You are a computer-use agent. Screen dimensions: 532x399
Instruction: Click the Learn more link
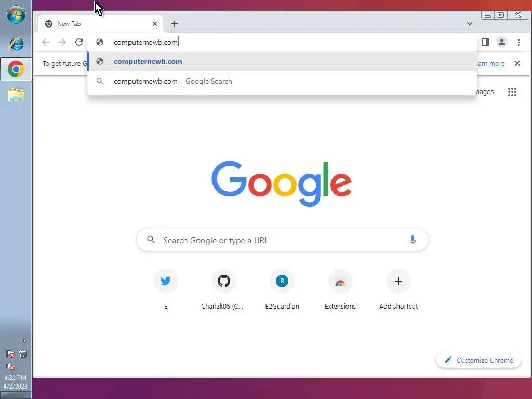point(490,63)
